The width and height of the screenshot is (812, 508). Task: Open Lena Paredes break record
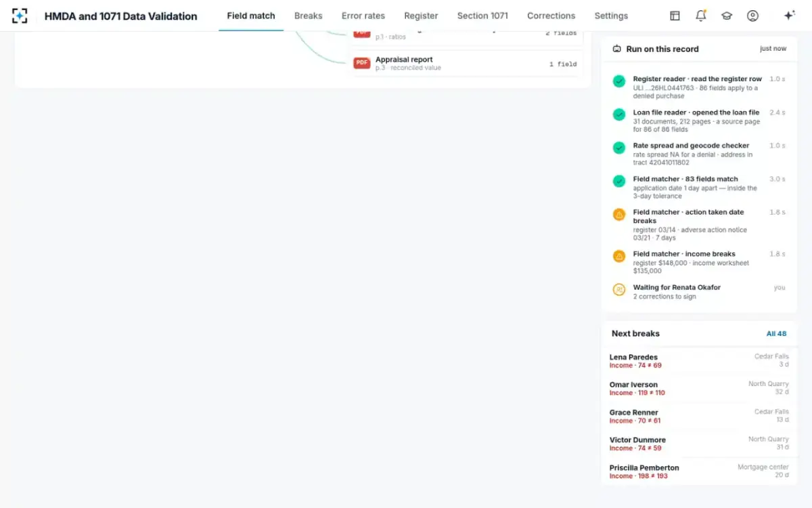[x=699, y=361]
